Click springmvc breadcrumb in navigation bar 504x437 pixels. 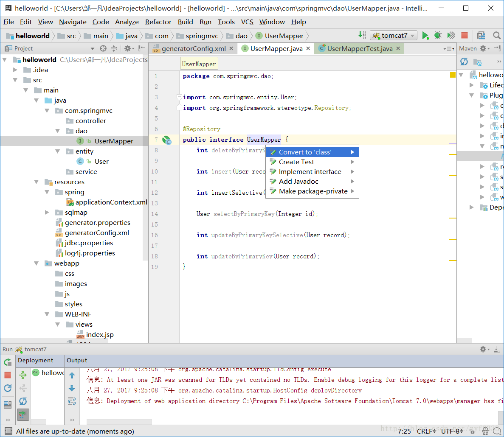click(x=198, y=36)
